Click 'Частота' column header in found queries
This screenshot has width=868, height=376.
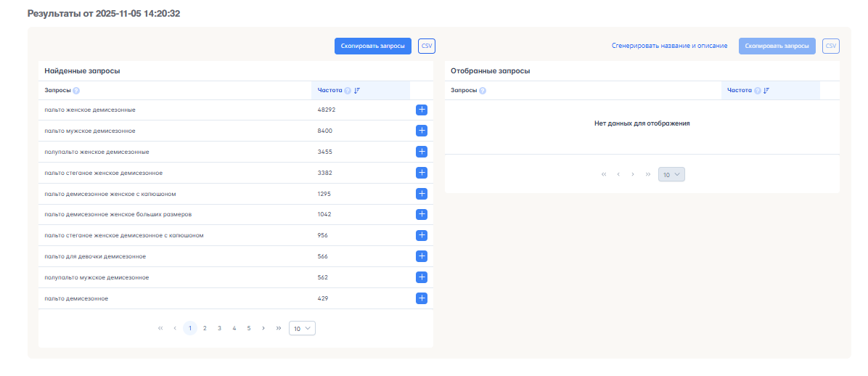click(329, 91)
